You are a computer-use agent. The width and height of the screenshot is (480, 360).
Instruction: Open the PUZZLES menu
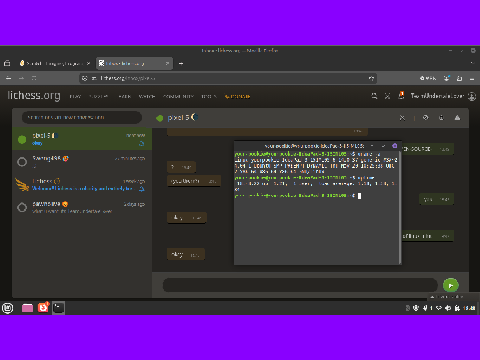[99, 96]
